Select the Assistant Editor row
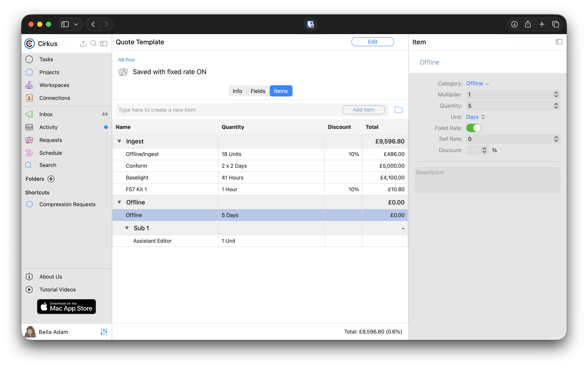588x368 pixels. [x=260, y=241]
